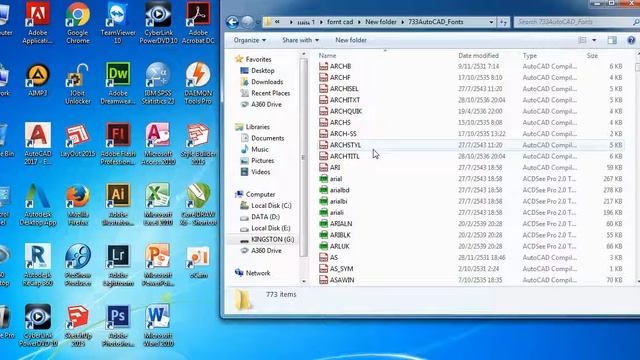This screenshot has width=640, height=360.
Task: Open the change view dropdown arrow
Action: [x=594, y=40]
